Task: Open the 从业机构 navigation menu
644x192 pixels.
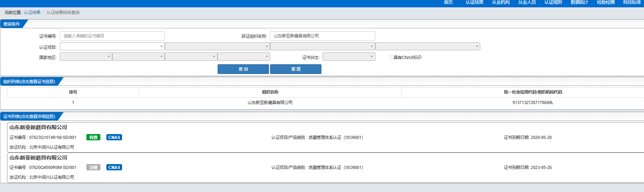Action: (501, 2)
